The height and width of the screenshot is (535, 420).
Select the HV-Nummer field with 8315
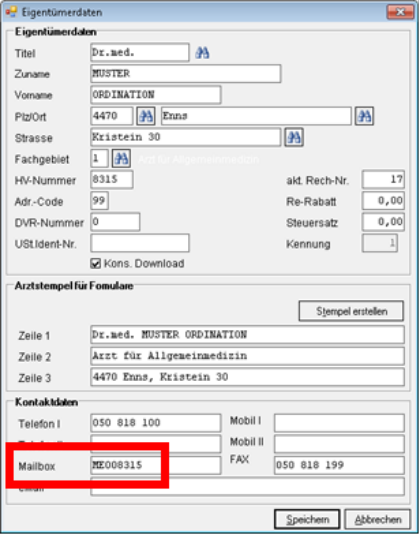112,179
